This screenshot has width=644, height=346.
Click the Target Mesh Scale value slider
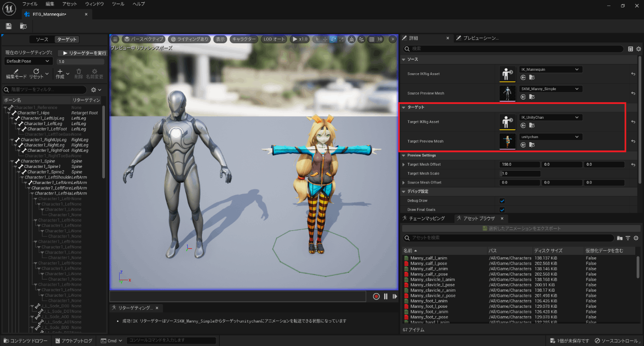(x=520, y=173)
